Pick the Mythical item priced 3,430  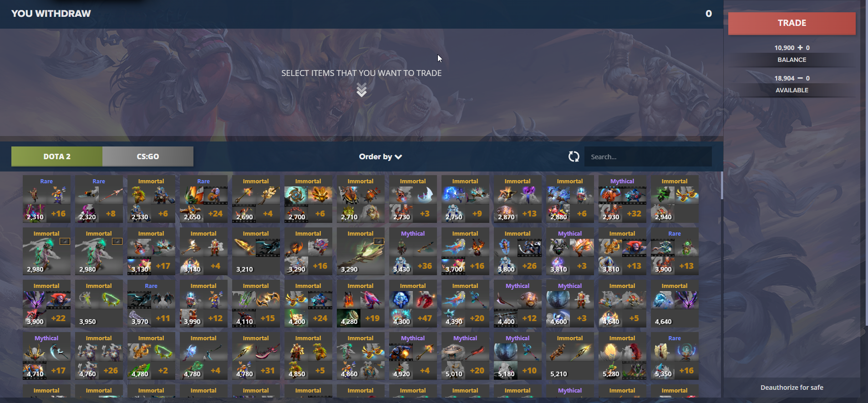coord(413,251)
